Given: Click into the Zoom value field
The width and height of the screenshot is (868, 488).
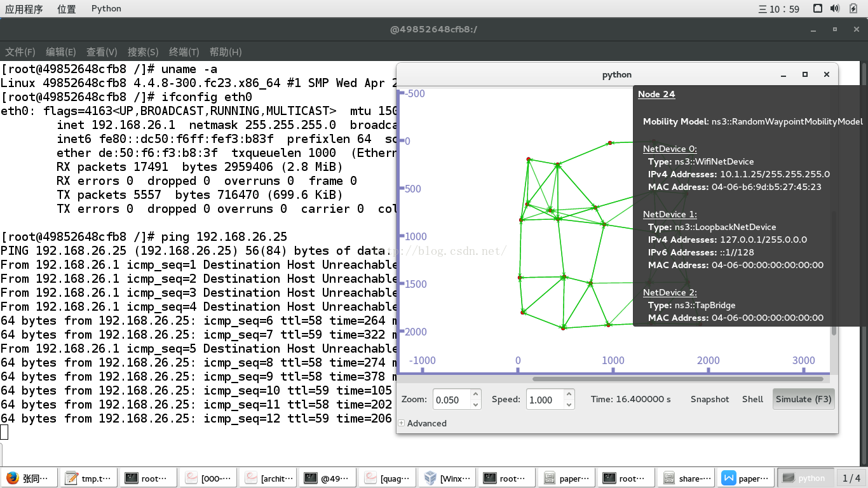Looking at the screenshot, I should (x=452, y=400).
